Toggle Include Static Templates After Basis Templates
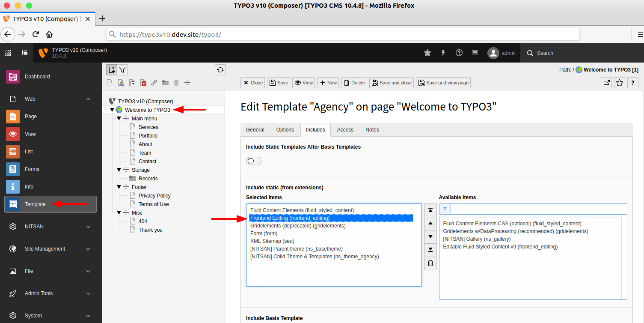The image size is (644, 323). [254, 161]
